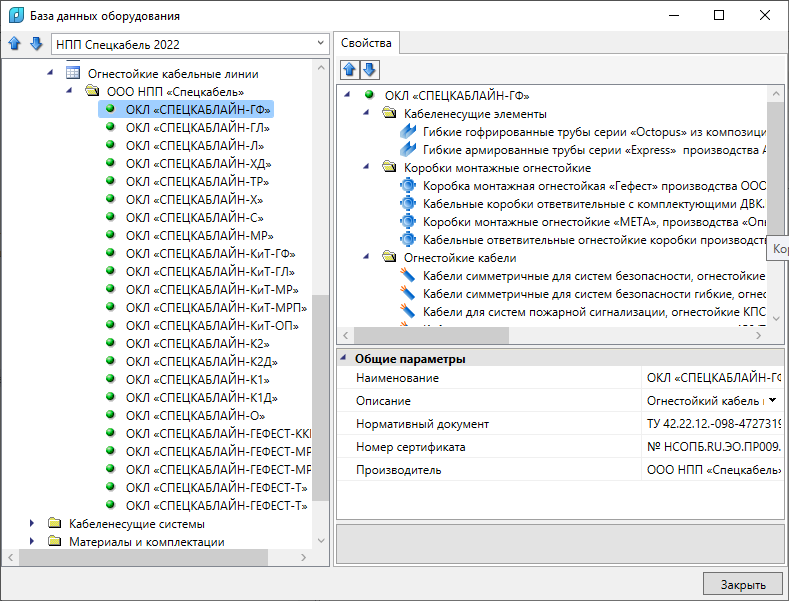Click the green ball icon of ОКЛ «СПЕЦКАБЛАЙН-ХД»
789x601 pixels.
(x=111, y=163)
